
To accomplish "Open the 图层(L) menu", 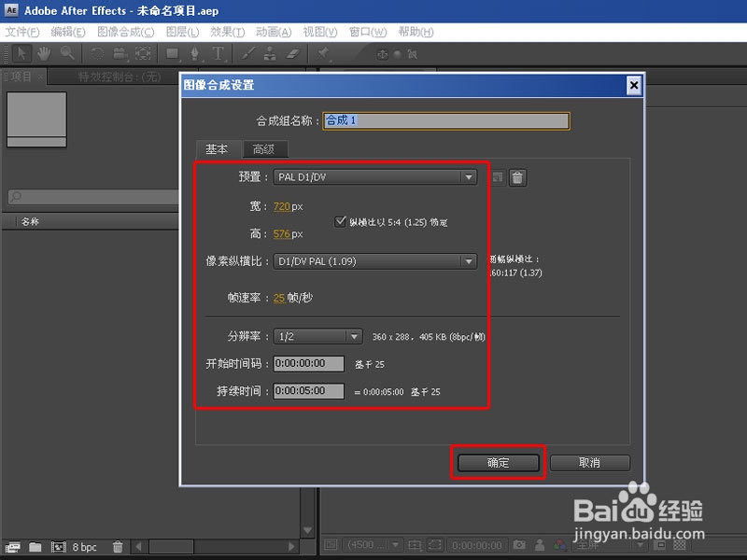I will [182, 32].
